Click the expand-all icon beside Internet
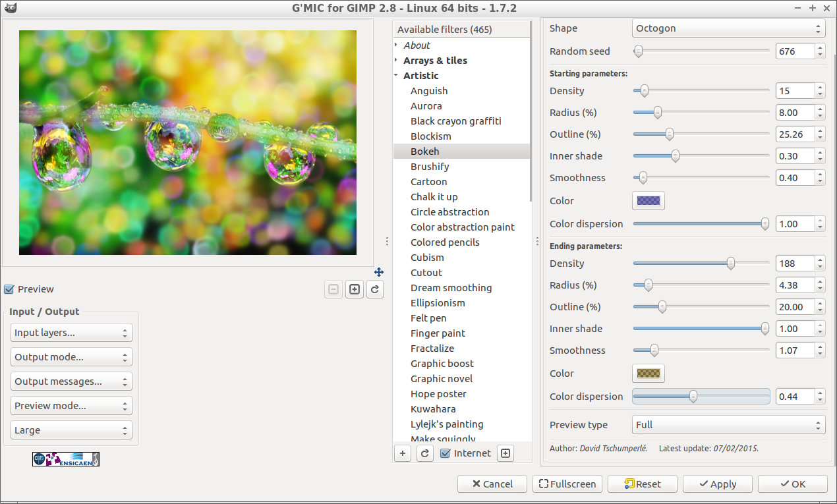837x504 pixels. click(x=505, y=453)
